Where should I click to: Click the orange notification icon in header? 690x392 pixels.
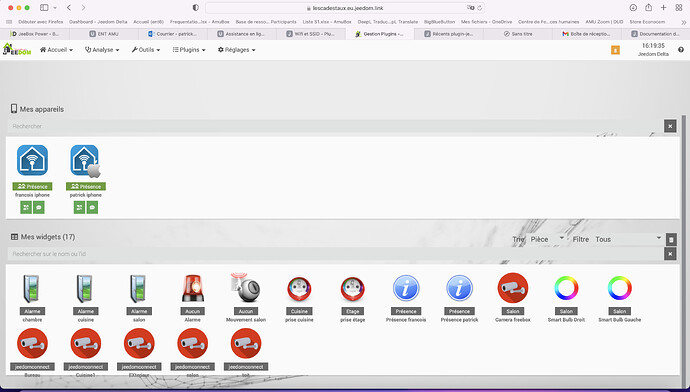(x=615, y=50)
